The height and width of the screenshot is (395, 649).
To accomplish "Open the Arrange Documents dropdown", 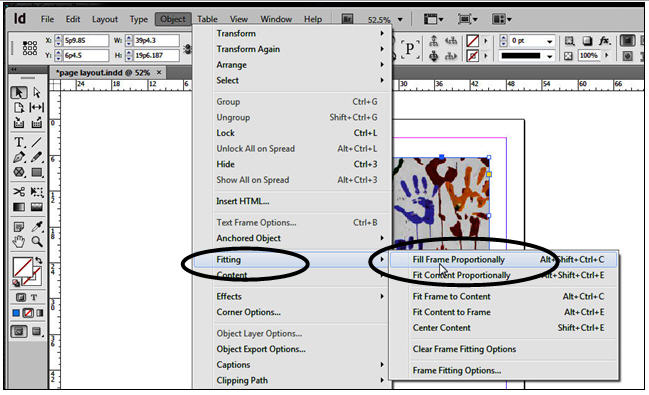I will (x=502, y=19).
